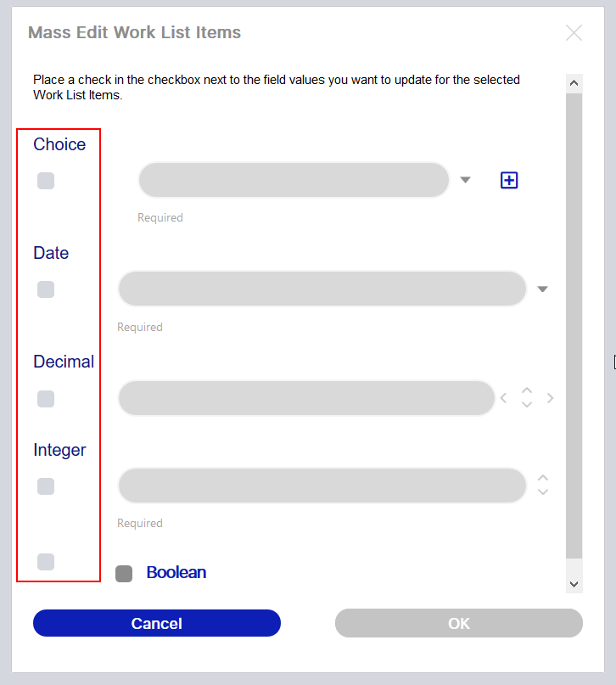This screenshot has height=685, width=616.
Task: Increase Integer value with up chevron
Action: [x=543, y=478]
